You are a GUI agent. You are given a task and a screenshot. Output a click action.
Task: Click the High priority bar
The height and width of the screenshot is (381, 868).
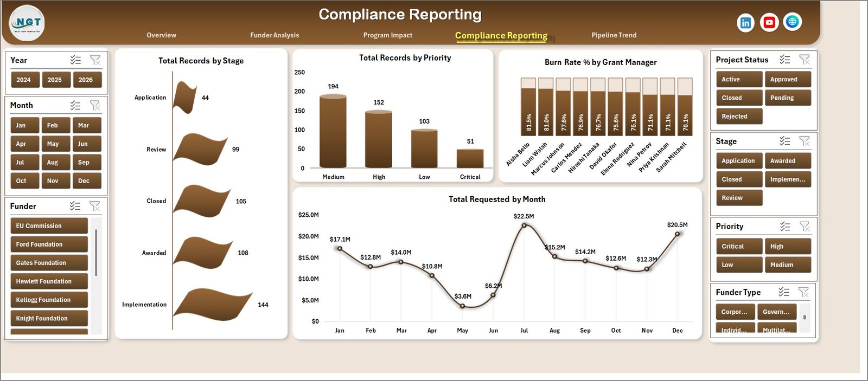point(379,139)
